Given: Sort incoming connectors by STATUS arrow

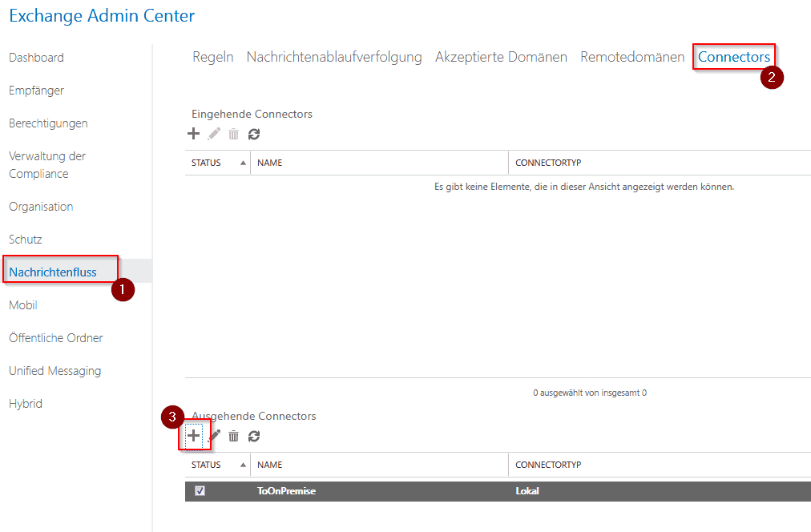Looking at the screenshot, I should click(x=243, y=163).
